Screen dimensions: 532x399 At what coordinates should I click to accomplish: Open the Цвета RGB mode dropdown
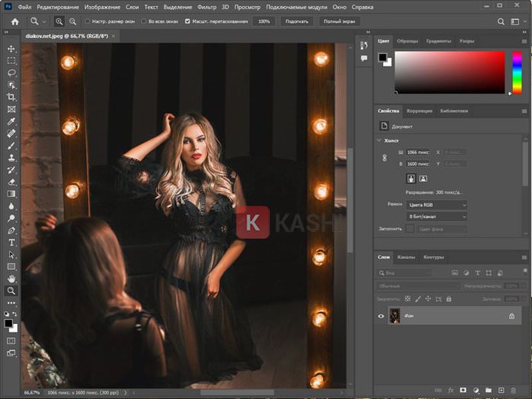(436, 205)
